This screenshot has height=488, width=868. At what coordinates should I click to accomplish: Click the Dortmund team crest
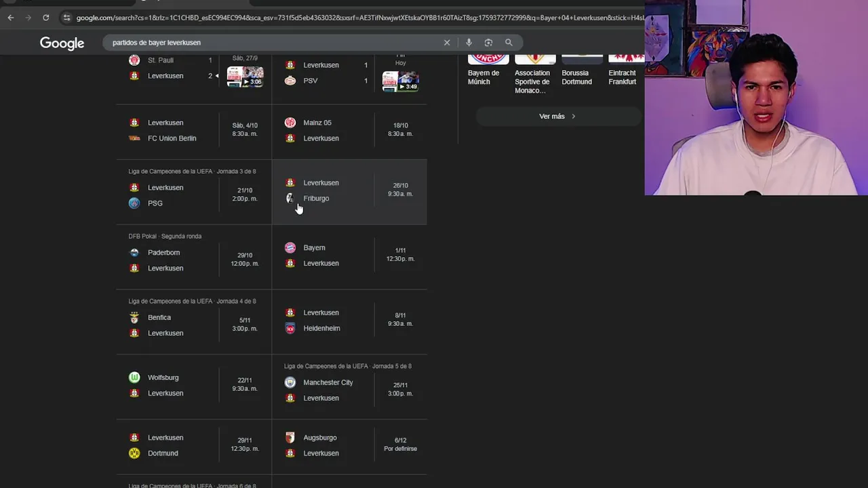coord(134,453)
